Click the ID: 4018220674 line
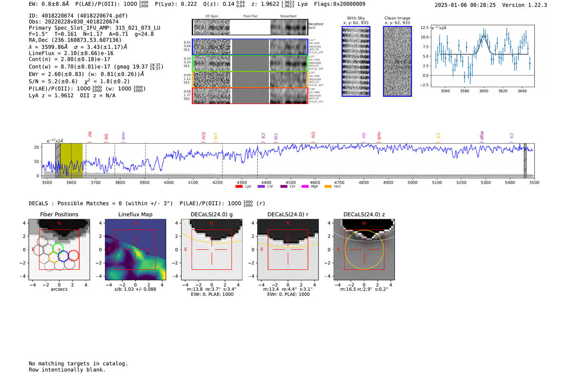576x392 pixels. (78, 16)
